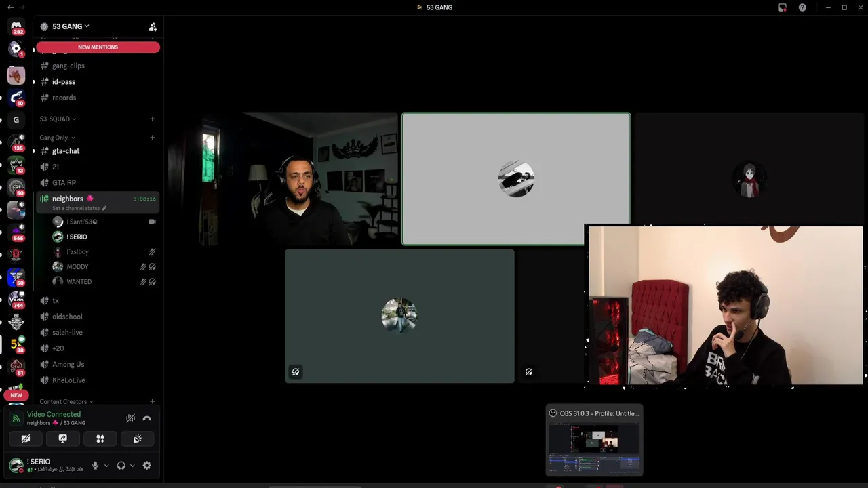Viewport: 868px width, 488px height.
Task: Deafen audio with the headphones button
Action: pyautogui.click(x=121, y=466)
